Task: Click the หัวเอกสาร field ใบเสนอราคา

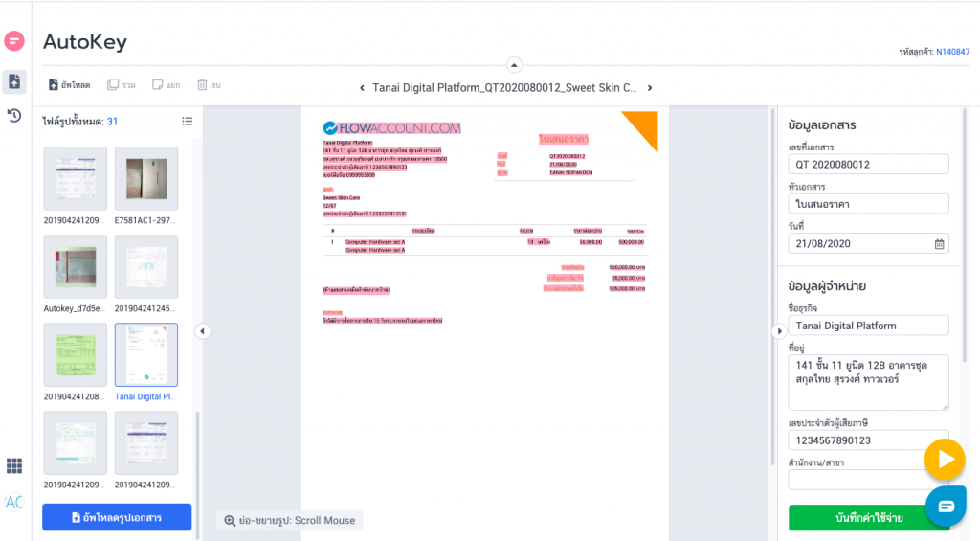Action: [x=868, y=204]
